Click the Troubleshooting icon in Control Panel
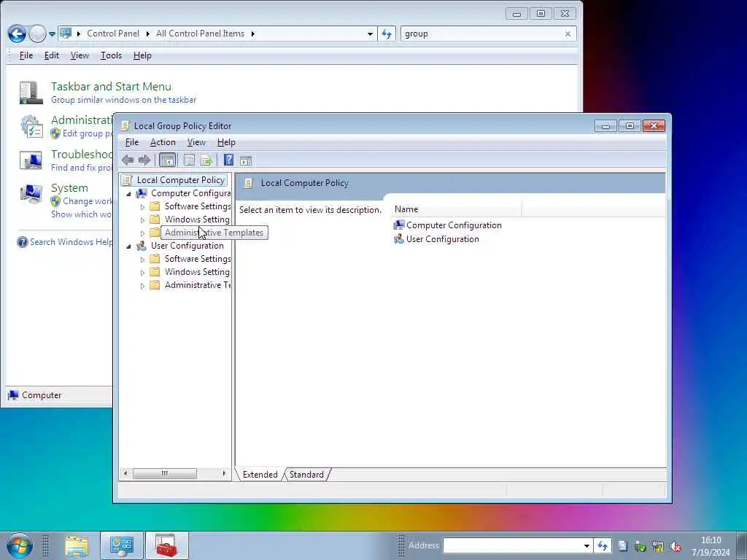This screenshot has width=747, height=560. point(31,160)
